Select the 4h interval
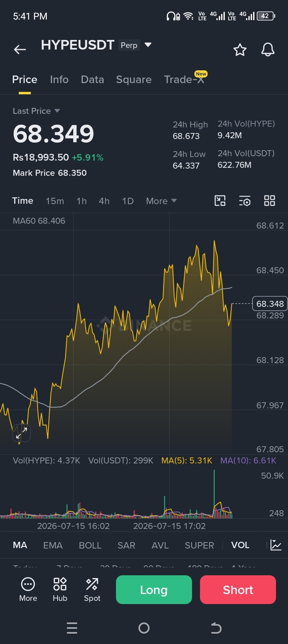The width and height of the screenshot is (288, 644). tap(104, 201)
